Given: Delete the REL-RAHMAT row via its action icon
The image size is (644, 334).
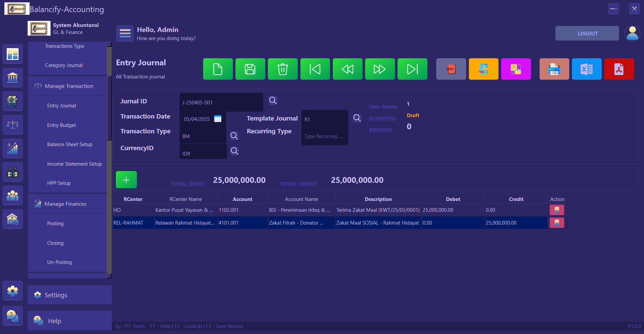Looking at the screenshot, I should point(557,223).
